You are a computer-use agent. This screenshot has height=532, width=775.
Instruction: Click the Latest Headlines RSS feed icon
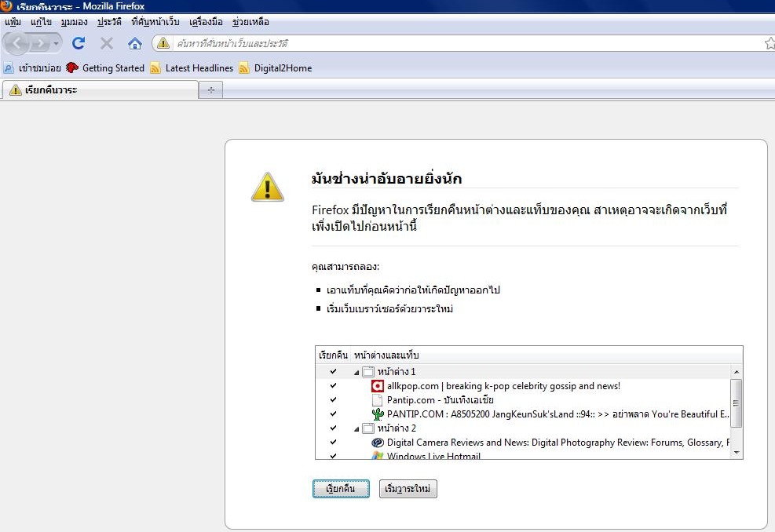[155, 68]
